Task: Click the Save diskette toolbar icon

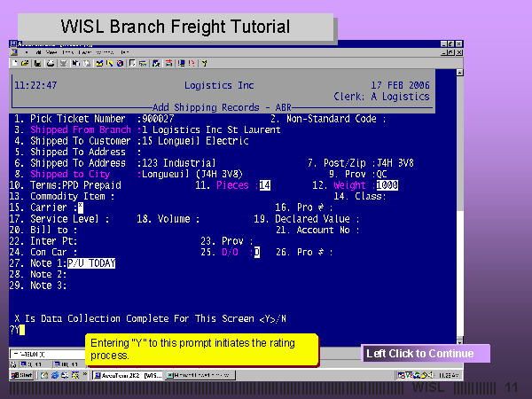Action: point(37,63)
